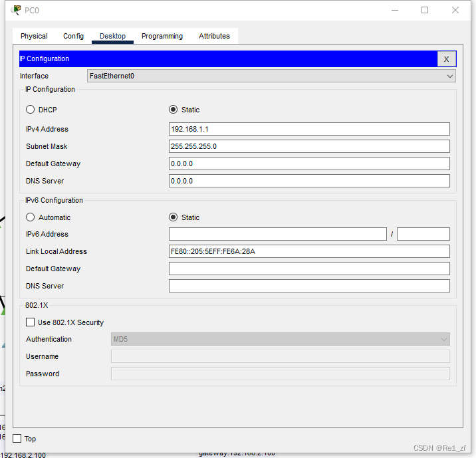Minimize the PC0 window
The height and width of the screenshot is (458, 476).
[x=395, y=11]
